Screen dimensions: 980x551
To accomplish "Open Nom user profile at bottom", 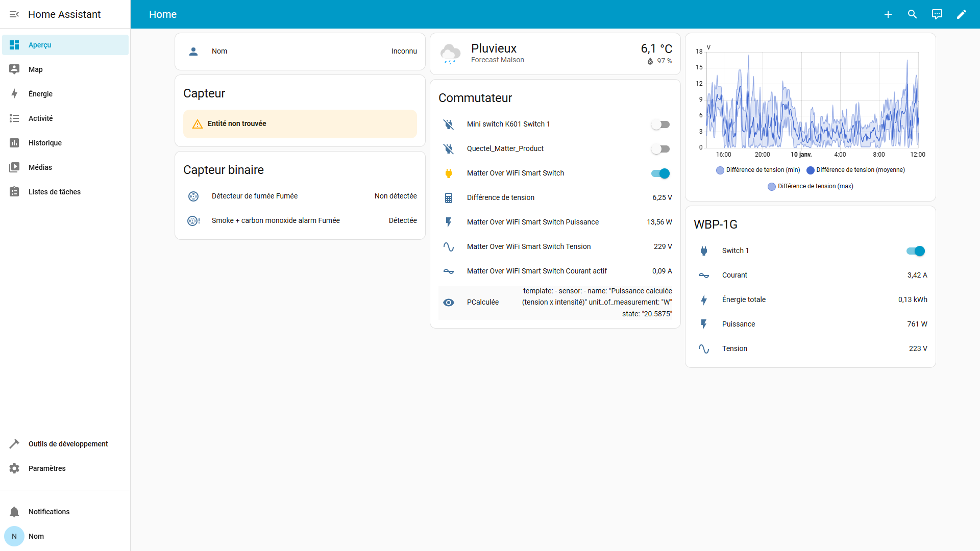I will [x=36, y=536].
